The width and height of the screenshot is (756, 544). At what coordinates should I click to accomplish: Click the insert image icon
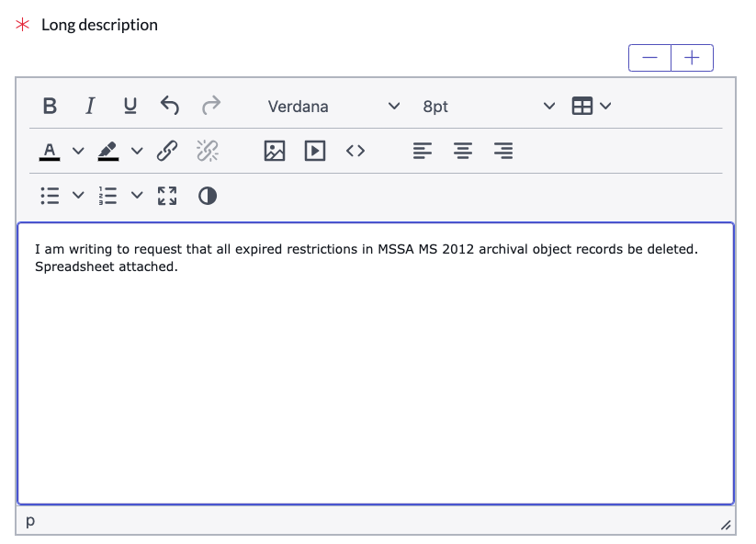pos(275,151)
